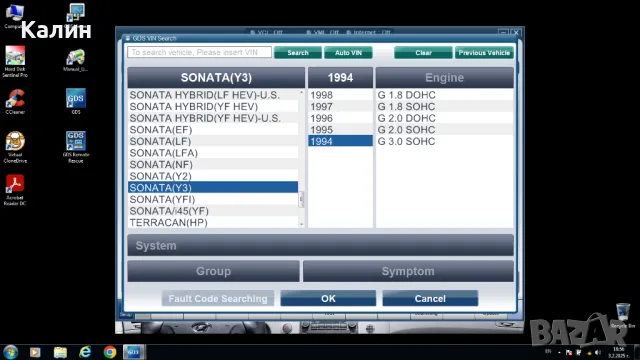The width and height of the screenshot is (640, 360).
Task: Select SONATA(LFA) in the model list
Action: pyautogui.click(x=213, y=153)
